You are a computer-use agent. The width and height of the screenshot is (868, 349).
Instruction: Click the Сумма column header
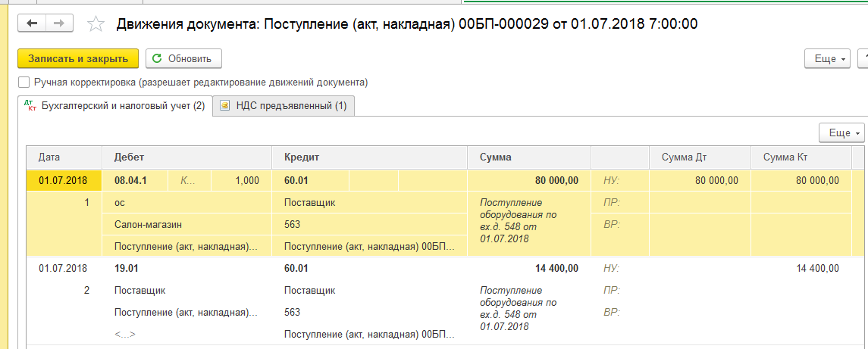(495, 157)
